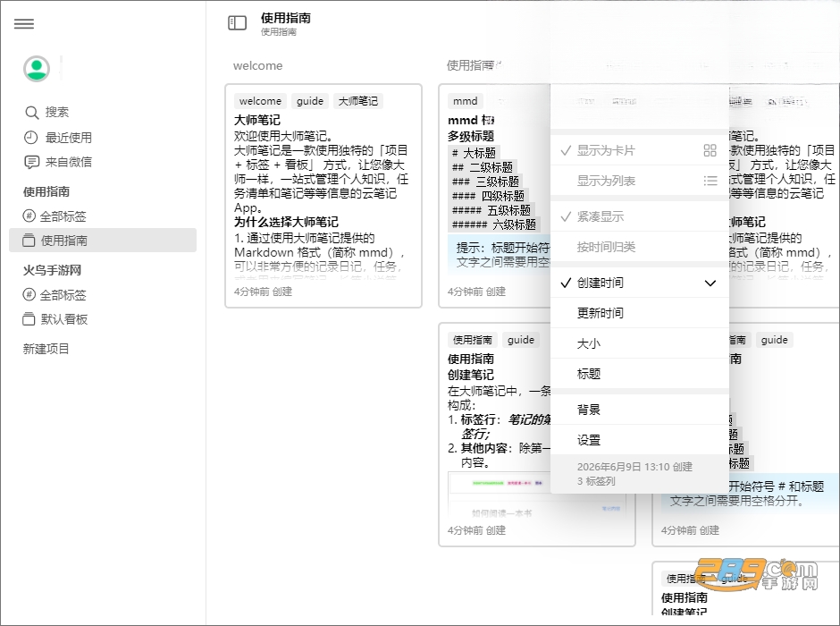This screenshot has height=626, width=840.
Task: Open 最近使用 in sidebar
Action: click(68, 137)
